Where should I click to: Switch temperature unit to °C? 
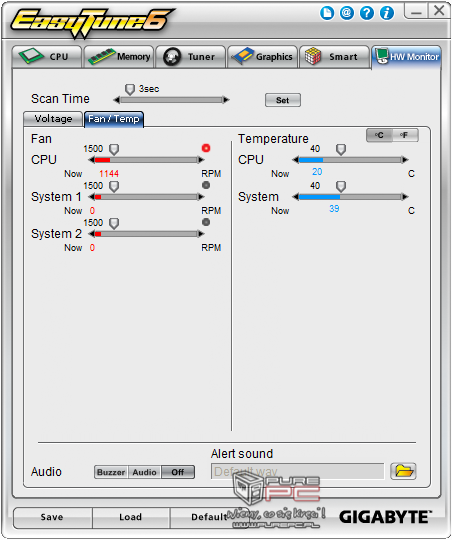click(x=379, y=135)
